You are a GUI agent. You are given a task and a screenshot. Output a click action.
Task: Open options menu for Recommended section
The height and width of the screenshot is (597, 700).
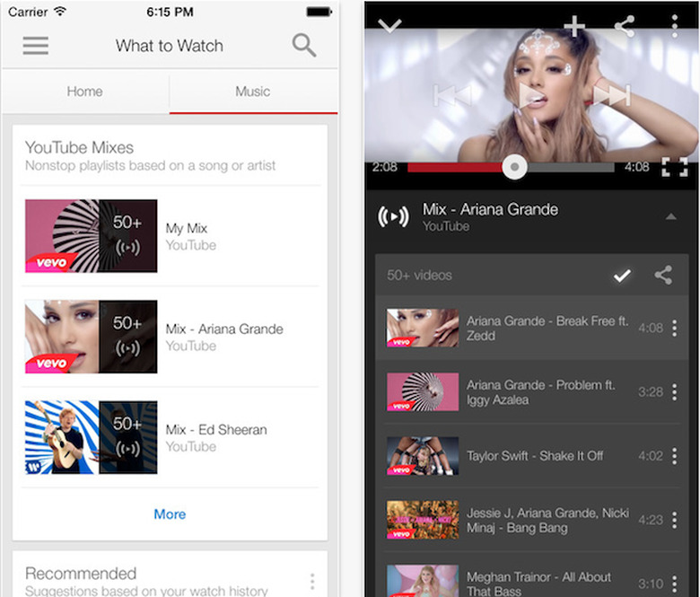coord(312,581)
